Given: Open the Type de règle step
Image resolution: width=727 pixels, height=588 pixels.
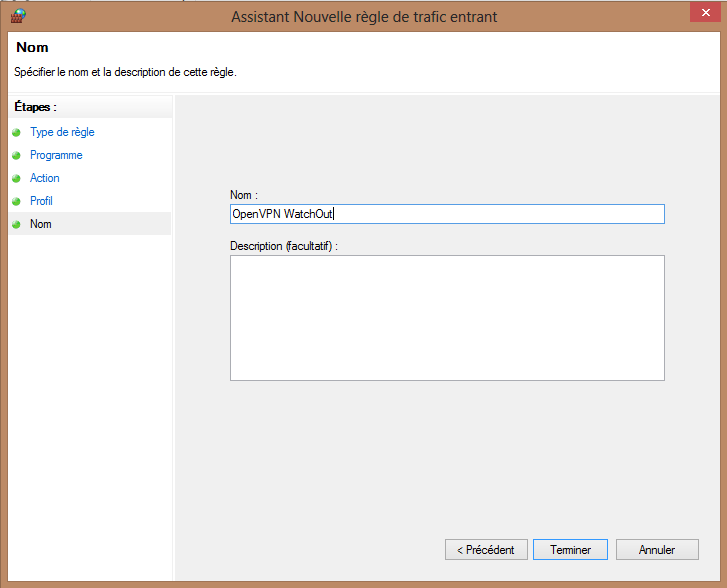Looking at the screenshot, I should click(x=62, y=132).
